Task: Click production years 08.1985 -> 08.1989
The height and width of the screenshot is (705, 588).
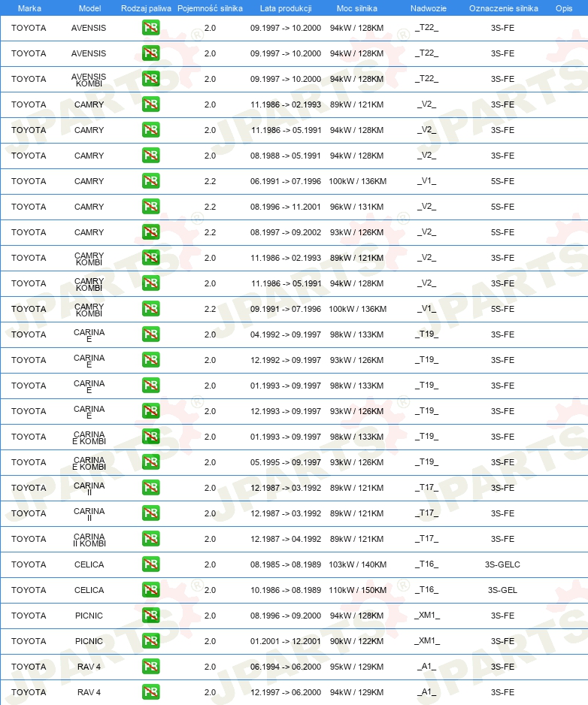Action: click(x=286, y=564)
